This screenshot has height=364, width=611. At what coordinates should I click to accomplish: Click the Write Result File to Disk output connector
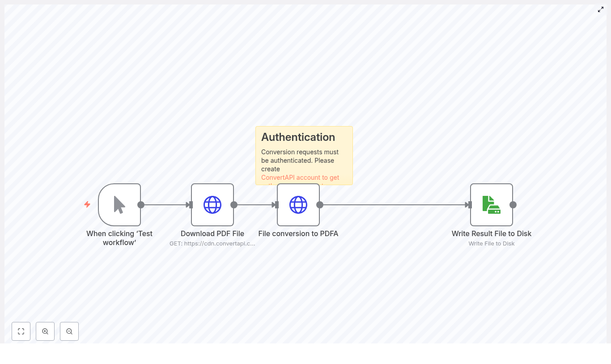coord(513,205)
